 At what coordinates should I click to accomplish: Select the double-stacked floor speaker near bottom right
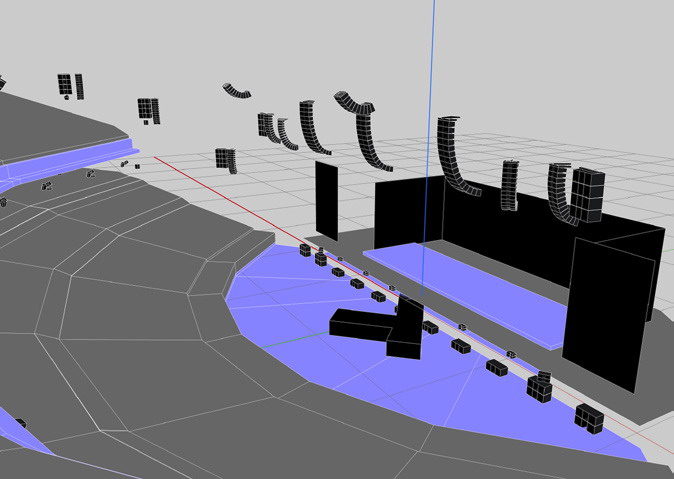pos(540,386)
